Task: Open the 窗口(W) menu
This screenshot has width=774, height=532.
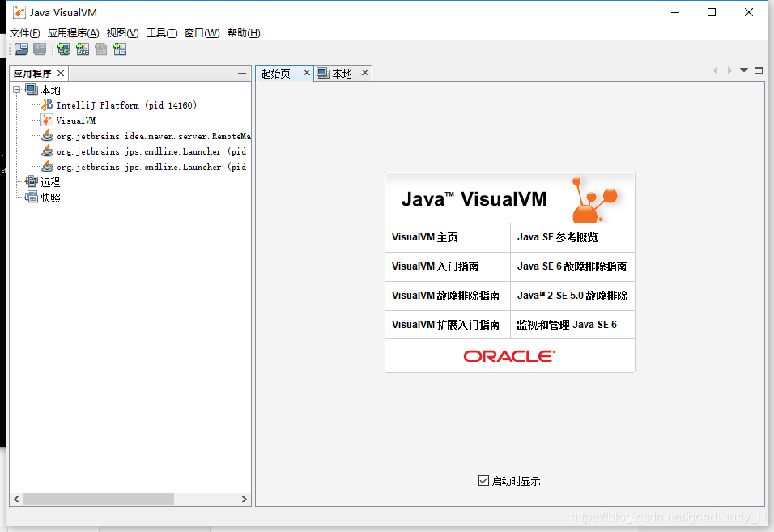Action: pos(202,32)
